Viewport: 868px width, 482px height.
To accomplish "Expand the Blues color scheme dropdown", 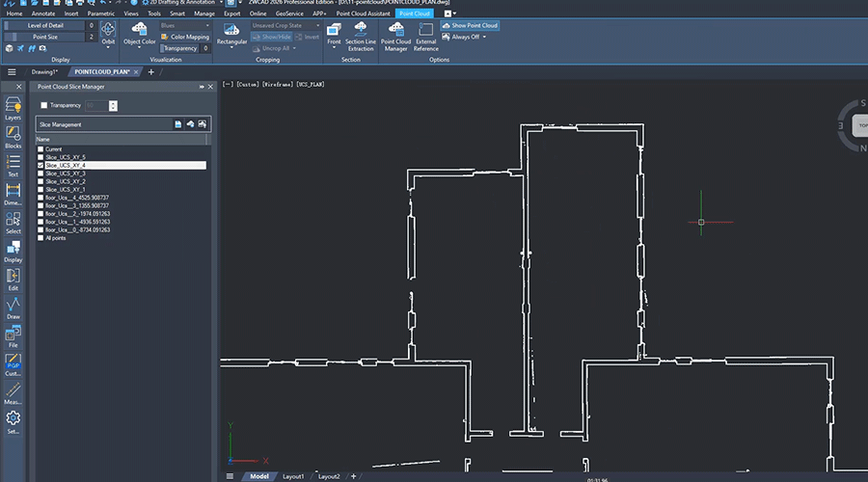I will coord(185,25).
